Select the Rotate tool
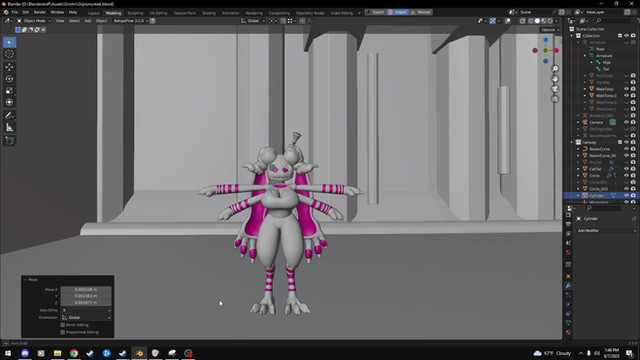The height and width of the screenshot is (360, 640). (x=9, y=79)
